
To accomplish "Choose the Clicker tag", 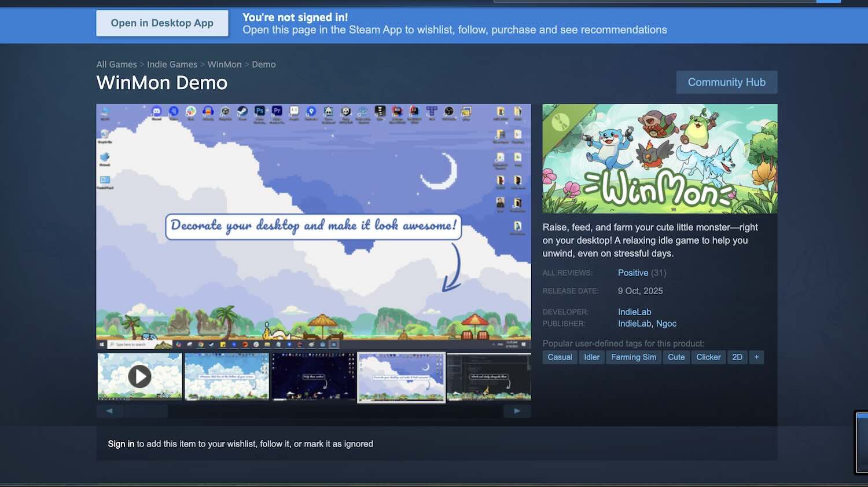I will (708, 357).
